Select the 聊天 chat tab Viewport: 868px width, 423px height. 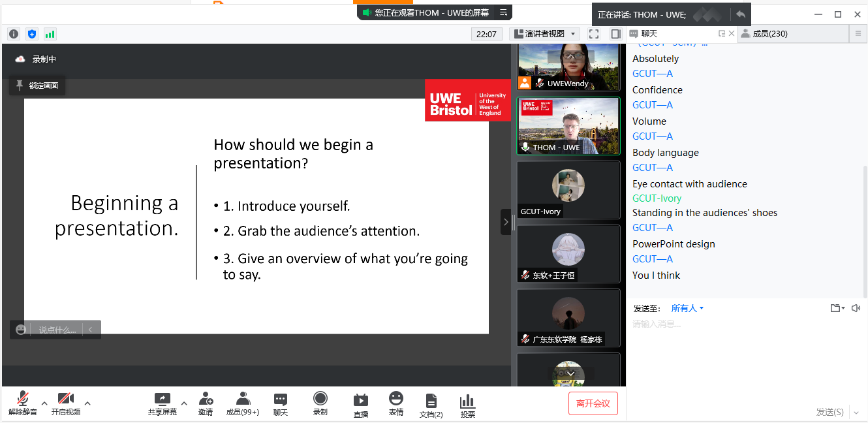[x=649, y=34]
